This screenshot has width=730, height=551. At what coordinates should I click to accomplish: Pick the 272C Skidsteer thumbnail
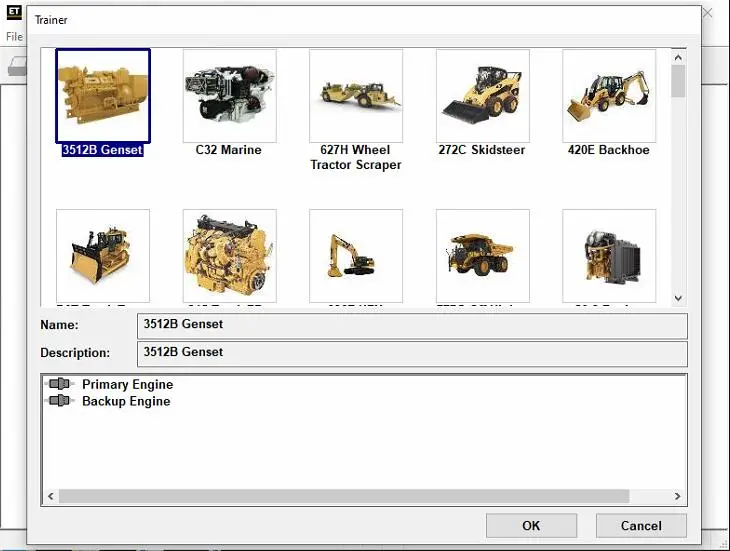click(483, 96)
